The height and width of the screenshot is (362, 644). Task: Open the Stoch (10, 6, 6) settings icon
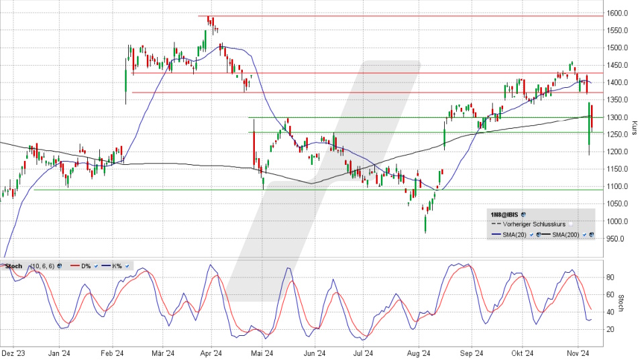pyautogui.click(x=59, y=266)
